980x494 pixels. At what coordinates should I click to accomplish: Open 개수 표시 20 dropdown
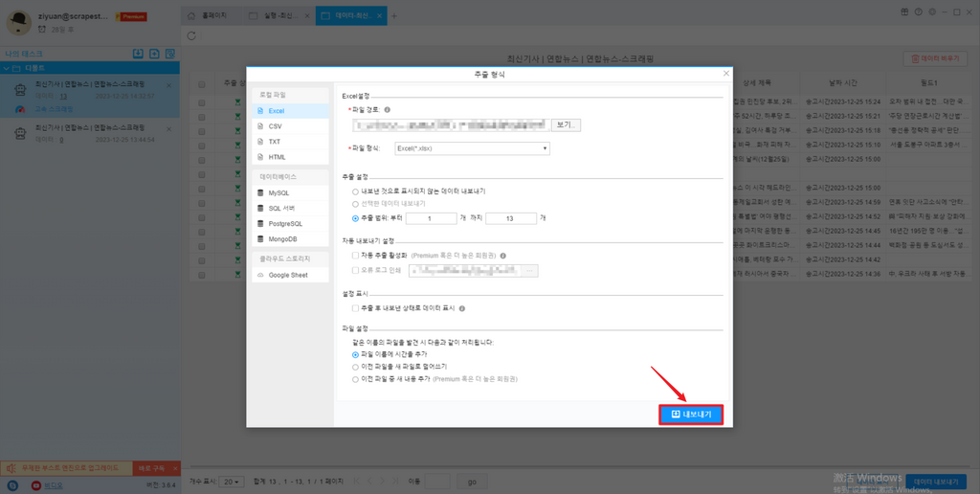232,482
